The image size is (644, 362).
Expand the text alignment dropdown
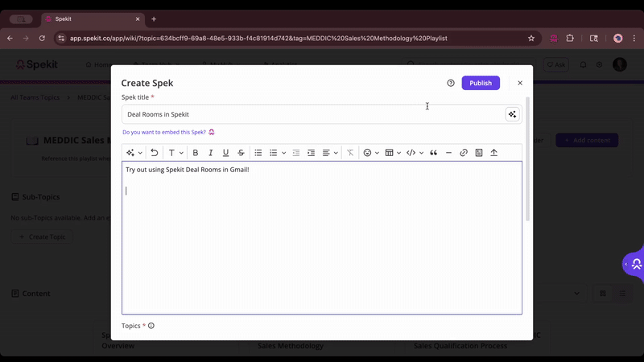pos(329,153)
